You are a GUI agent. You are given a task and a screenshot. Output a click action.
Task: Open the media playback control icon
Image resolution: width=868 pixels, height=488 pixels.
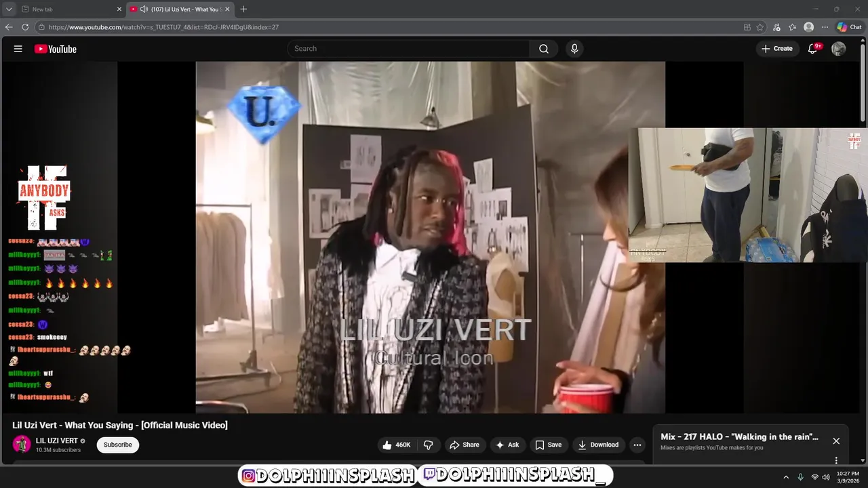(776, 27)
